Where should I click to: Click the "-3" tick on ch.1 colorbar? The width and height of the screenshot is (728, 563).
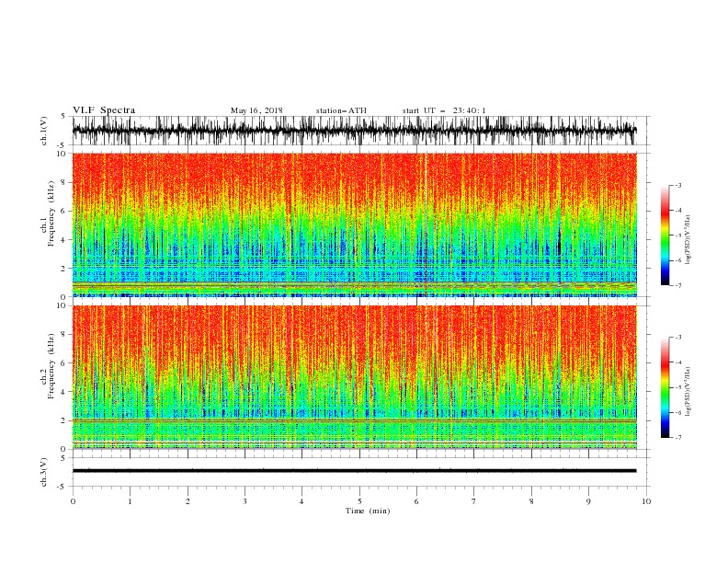[x=677, y=185]
